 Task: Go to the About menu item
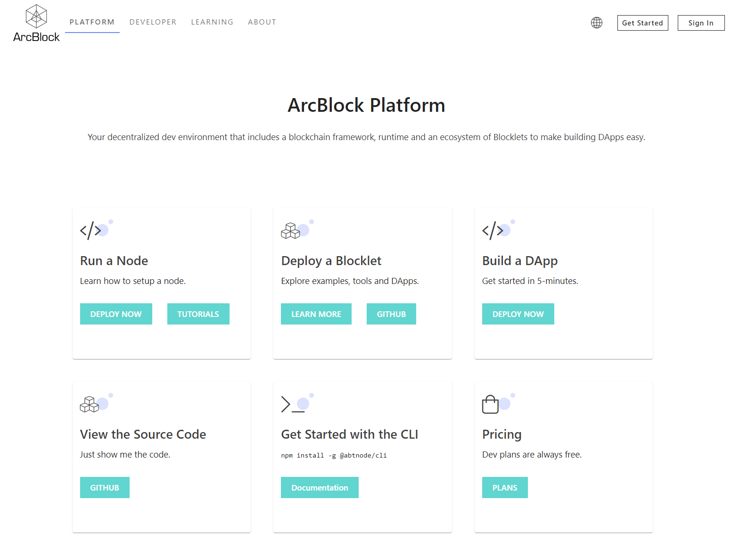262,22
